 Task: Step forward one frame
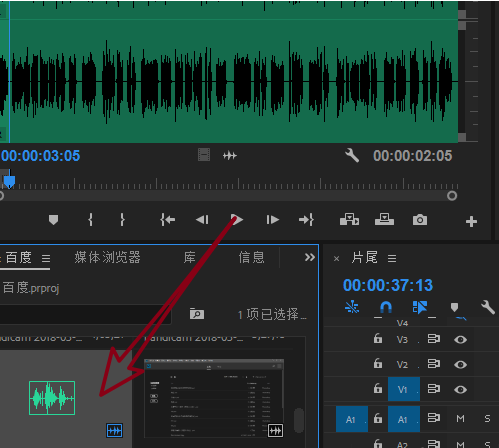272,220
